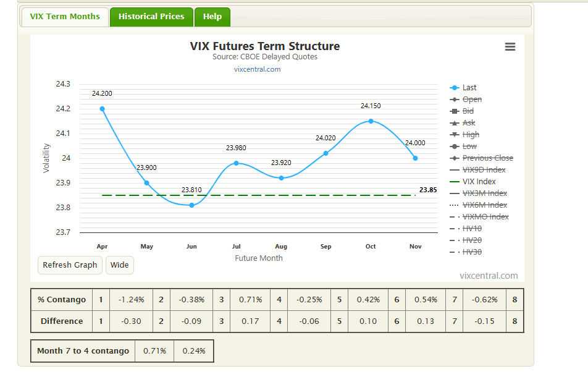The height and width of the screenshot is (382, 588).
Task: Open the Historical Prices tab
Action: coord(151,17)
